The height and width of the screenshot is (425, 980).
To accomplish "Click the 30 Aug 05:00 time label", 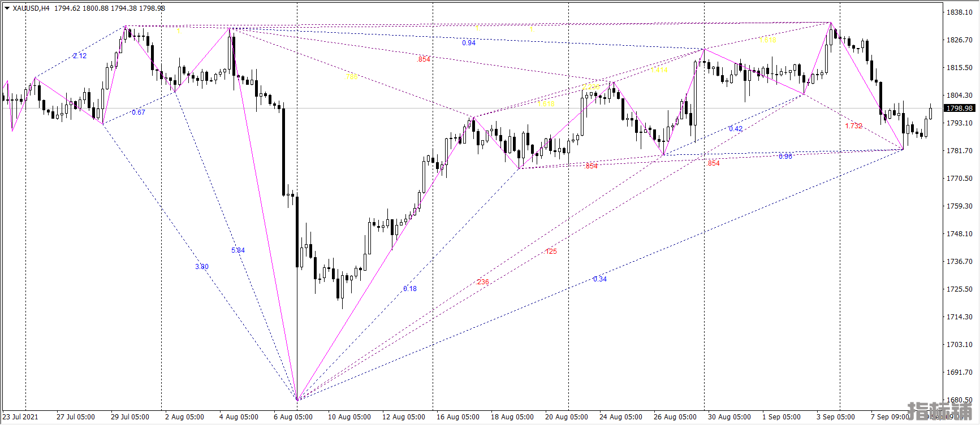I will pyautogui.click(x=729, y=417).
